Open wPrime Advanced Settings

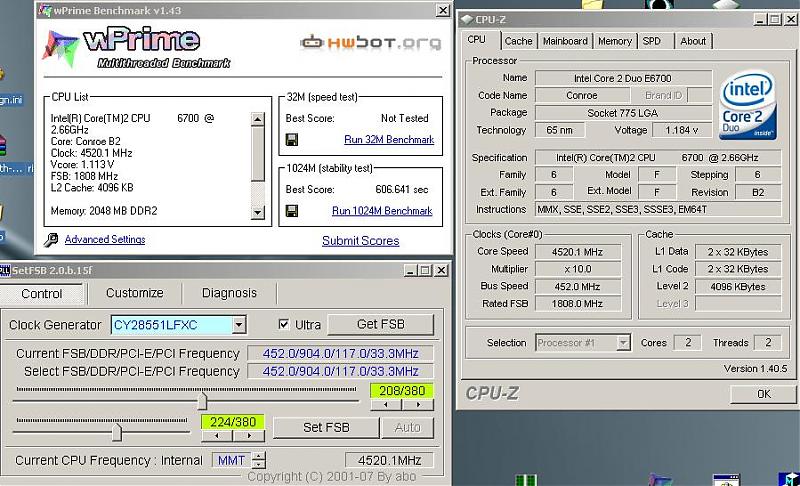click(105, 239)
